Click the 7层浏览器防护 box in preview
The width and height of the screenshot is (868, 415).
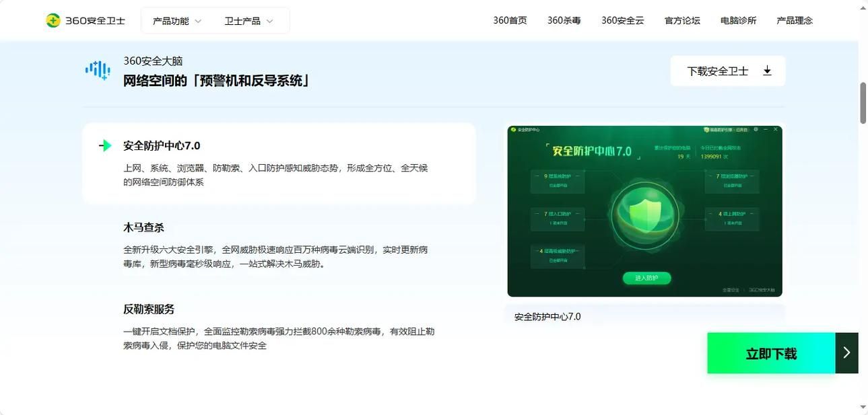[733, 180]
